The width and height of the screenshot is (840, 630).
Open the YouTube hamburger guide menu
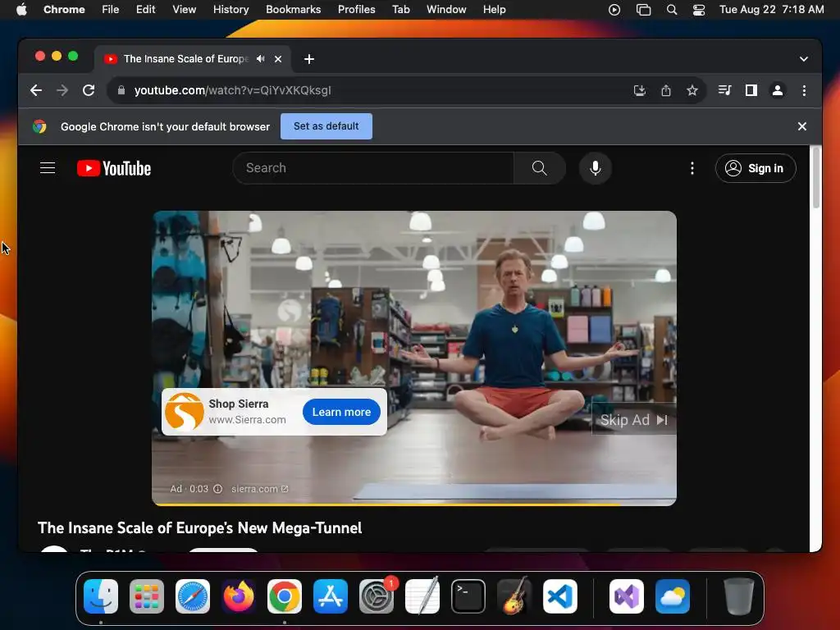click(x=48, y=168)
